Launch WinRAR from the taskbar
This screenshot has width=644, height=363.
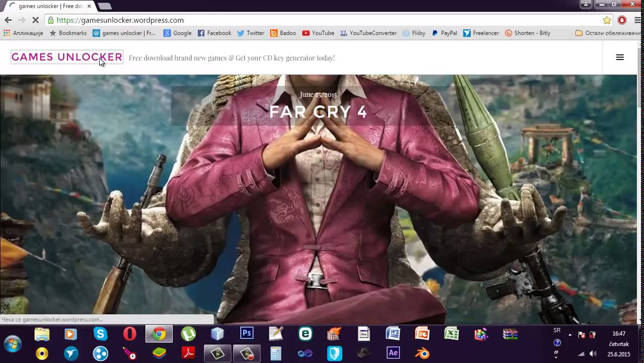[510, 334]
